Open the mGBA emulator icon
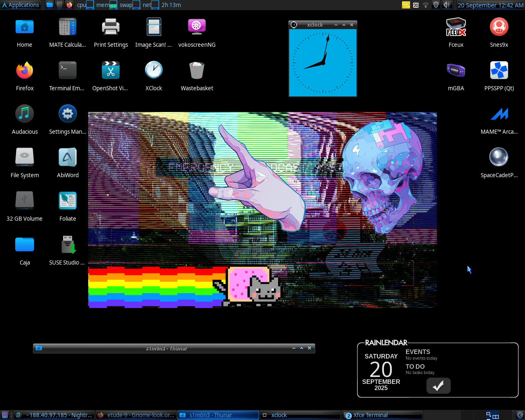Viewport: 525px width, 420px height. 456,71
